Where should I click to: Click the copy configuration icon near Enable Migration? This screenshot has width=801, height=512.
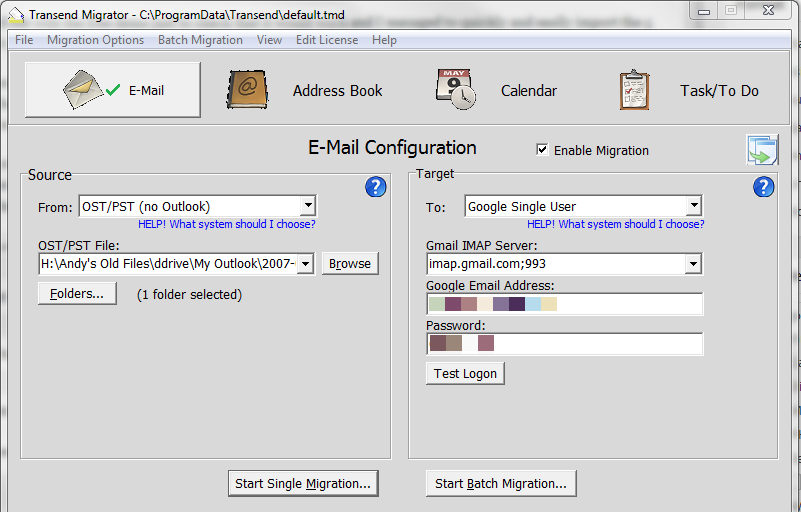pyautogui.click(x=762, y=150)
